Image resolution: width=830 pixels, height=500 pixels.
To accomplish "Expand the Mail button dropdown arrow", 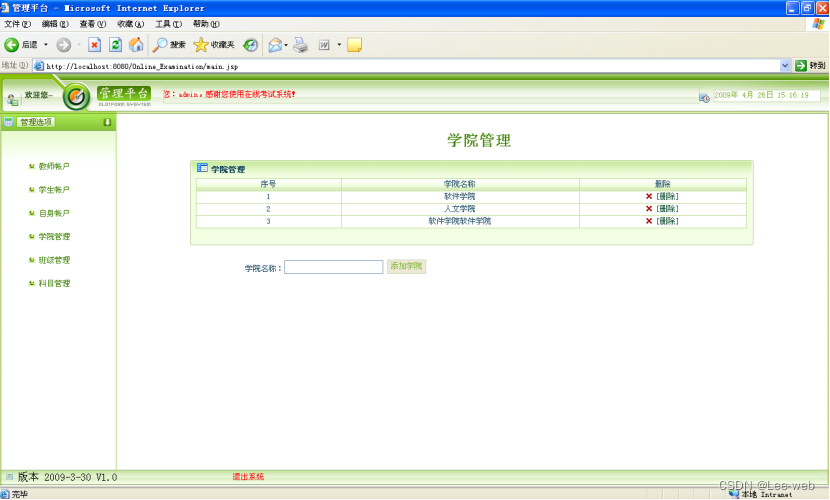I will [286, 45].
